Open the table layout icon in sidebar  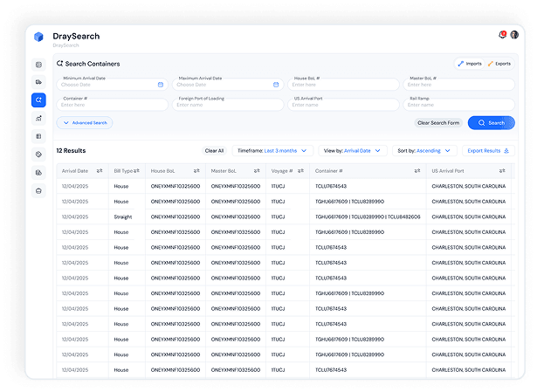(x=38, y=136)
